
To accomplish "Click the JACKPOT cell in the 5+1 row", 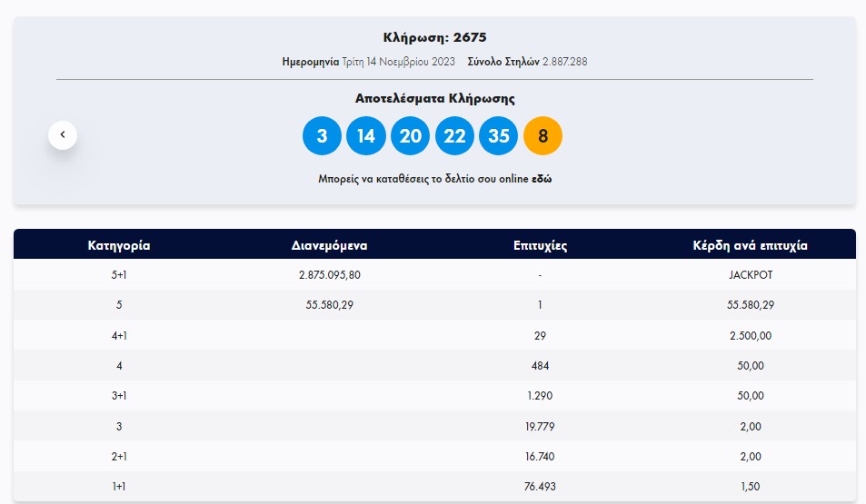I will (751, 274).
